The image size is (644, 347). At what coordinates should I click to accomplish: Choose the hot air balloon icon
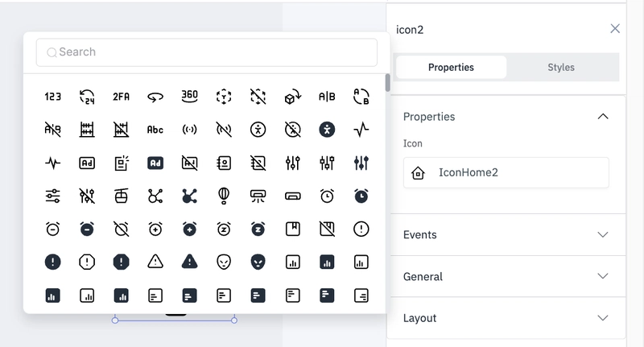[x=224, y=196]
